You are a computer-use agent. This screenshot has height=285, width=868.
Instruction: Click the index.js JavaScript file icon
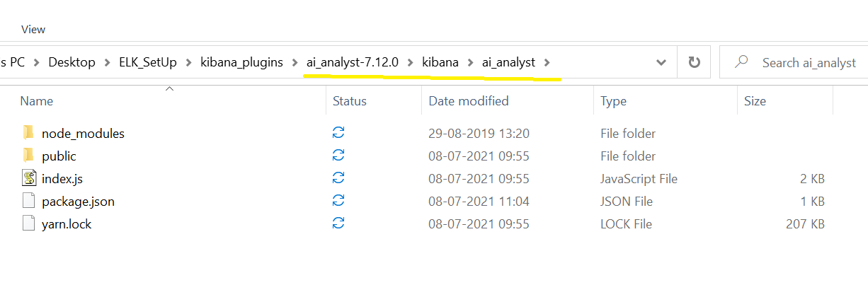point(28,178)
